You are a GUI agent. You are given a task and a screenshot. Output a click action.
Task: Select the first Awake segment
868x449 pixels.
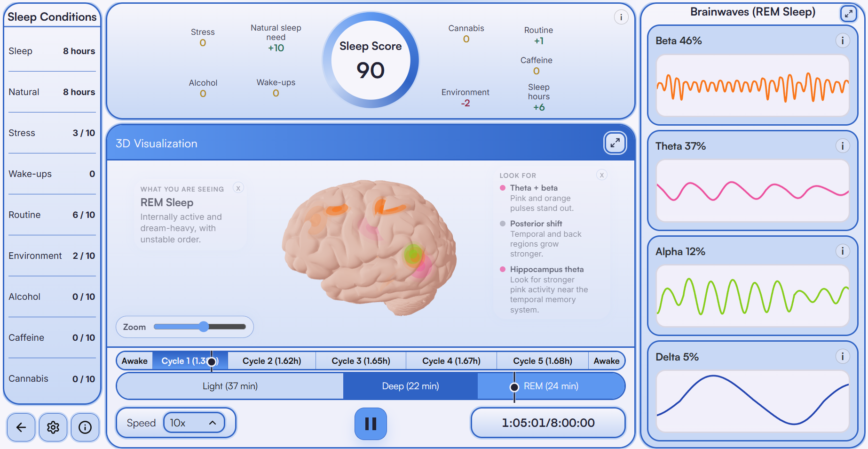coord(134,361)
